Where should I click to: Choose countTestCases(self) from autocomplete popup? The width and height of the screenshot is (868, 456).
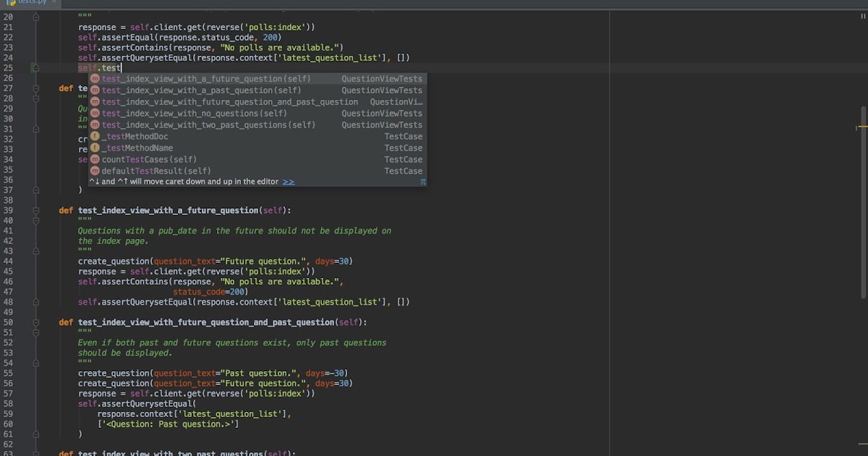(x=257, y=160)
